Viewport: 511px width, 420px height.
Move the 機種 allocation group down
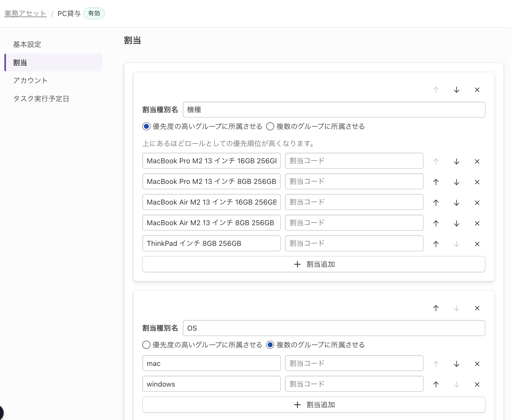pyautogui.click(x=456, y=90)
